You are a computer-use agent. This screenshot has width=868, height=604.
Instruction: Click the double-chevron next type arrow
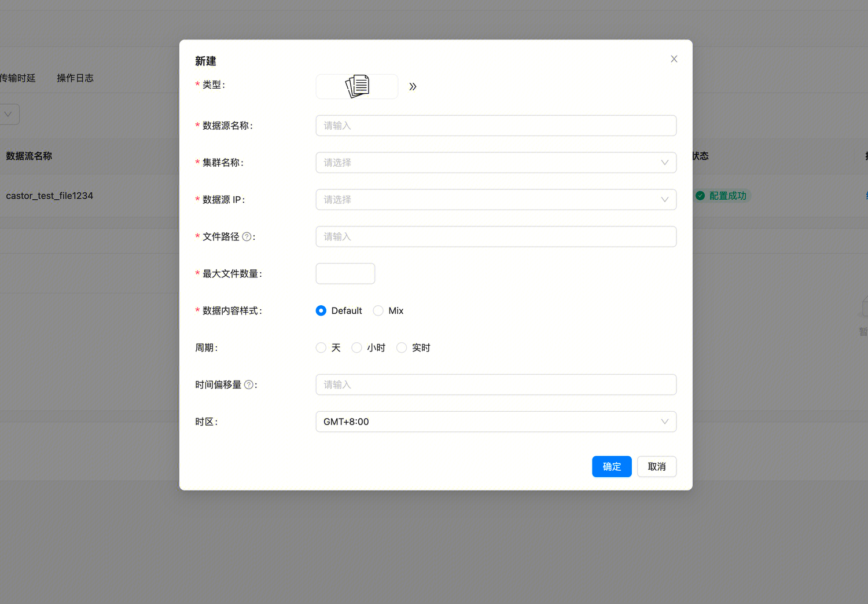pyautogui.click(x=413, y=87)
